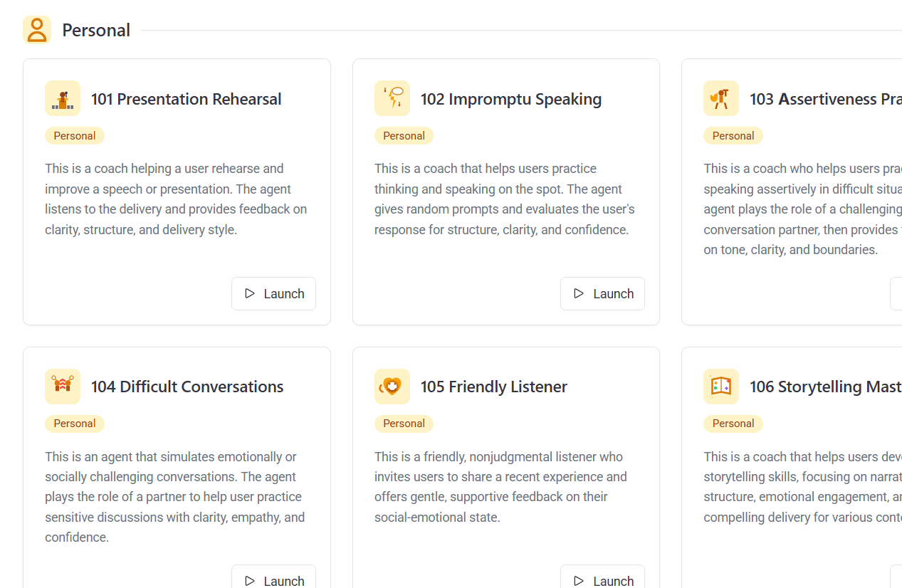
Task: Open the "105 Friendly Listener" title
Action: pos(495,387)
